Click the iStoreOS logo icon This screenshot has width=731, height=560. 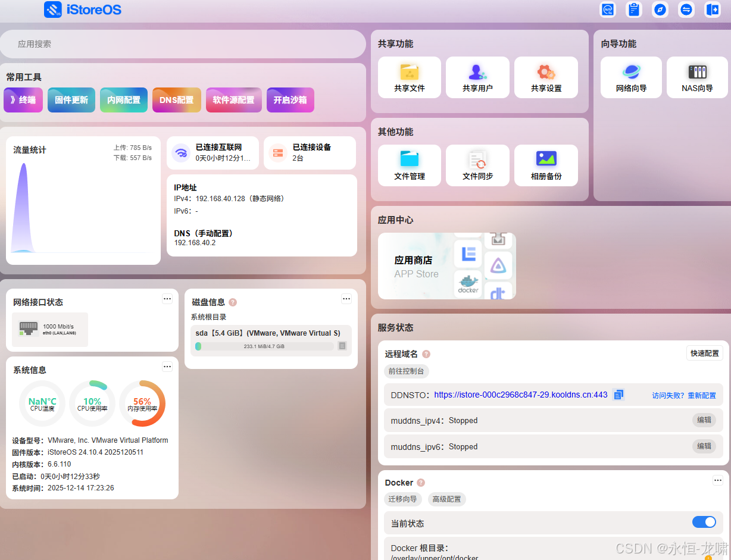point(53,10)
